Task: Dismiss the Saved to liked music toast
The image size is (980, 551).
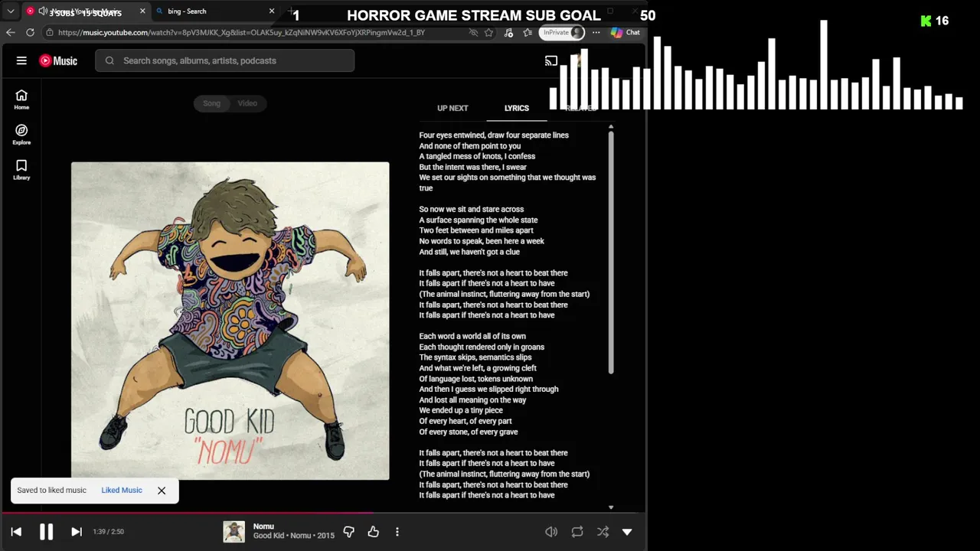Action: pyautogui.click(x=162, y=491)
